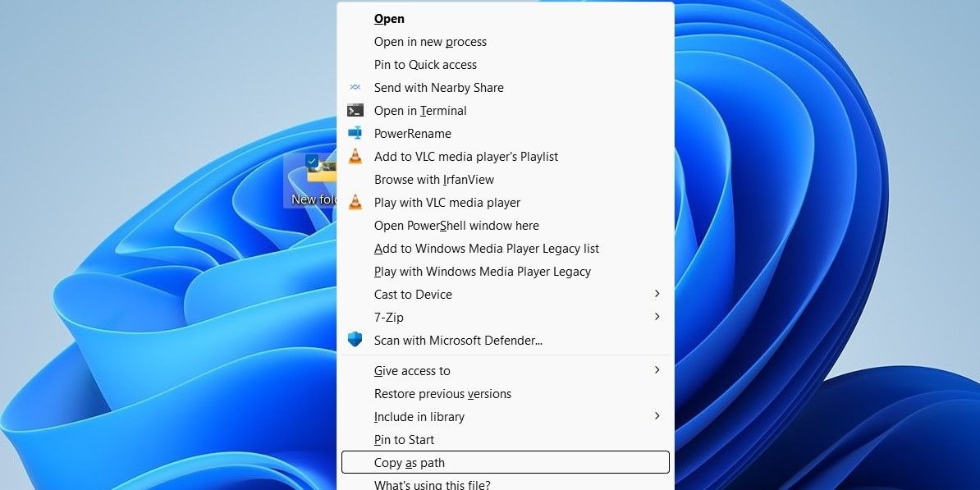The image size is (980, 490).
Task: Choose Pin to Start
Action: click(x=506, y=439)
